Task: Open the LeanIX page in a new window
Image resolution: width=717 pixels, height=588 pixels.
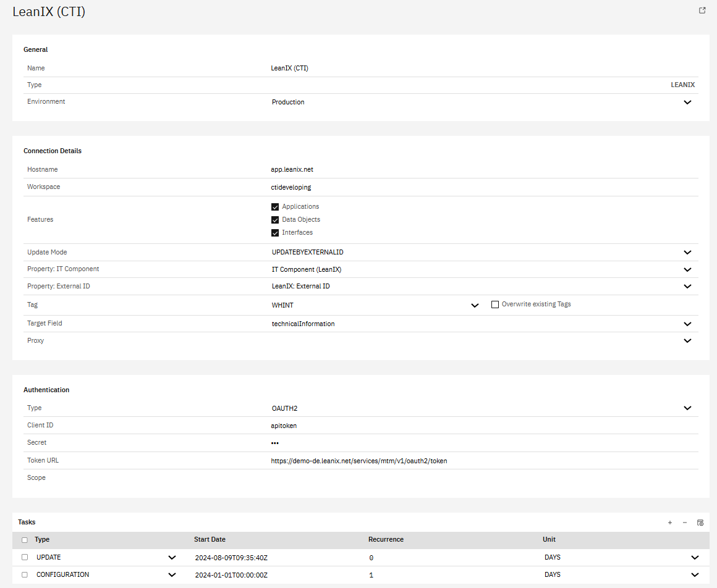Action: (x=702, y=10)
